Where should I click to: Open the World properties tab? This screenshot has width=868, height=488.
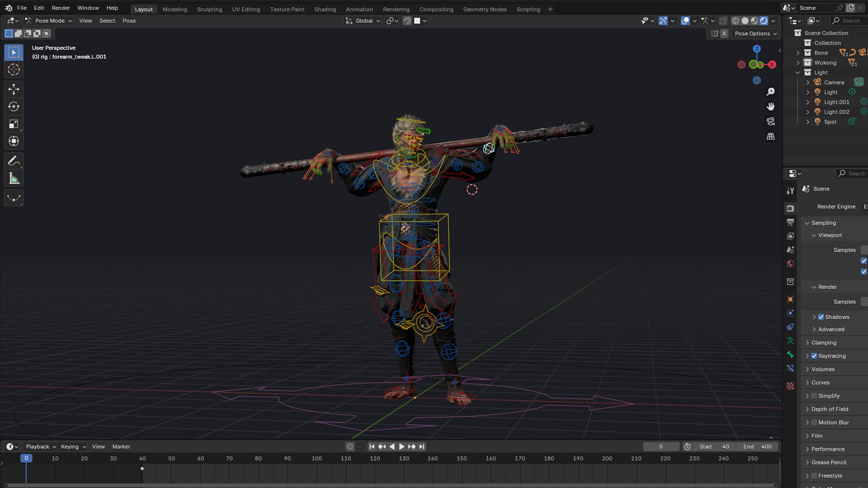(x=790, y=264)
